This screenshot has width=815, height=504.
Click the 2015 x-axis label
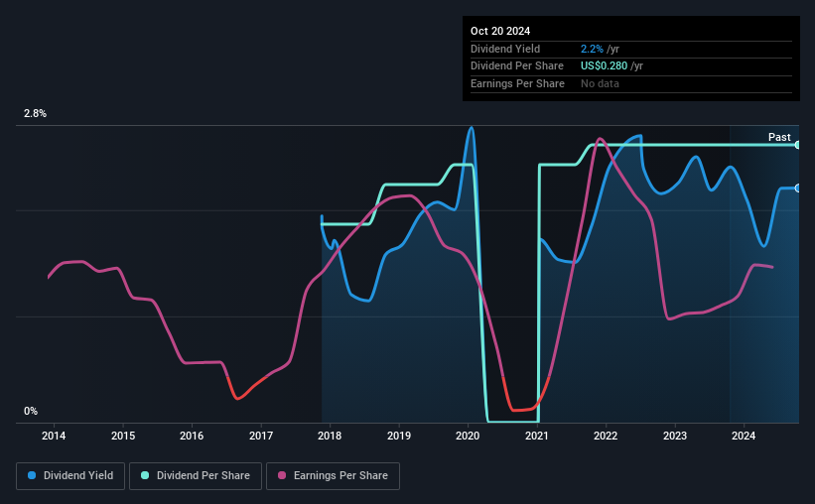tap(123, 436)
